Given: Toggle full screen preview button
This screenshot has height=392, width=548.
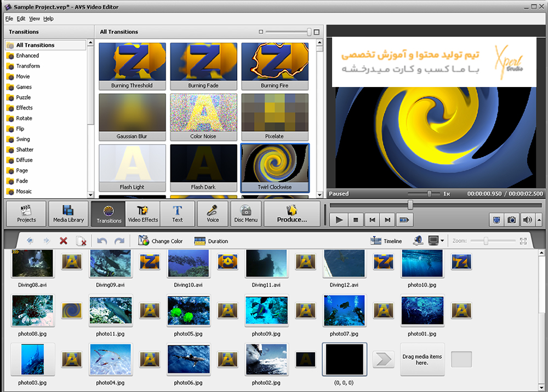Looking at the screenshot, I should 495,220.
